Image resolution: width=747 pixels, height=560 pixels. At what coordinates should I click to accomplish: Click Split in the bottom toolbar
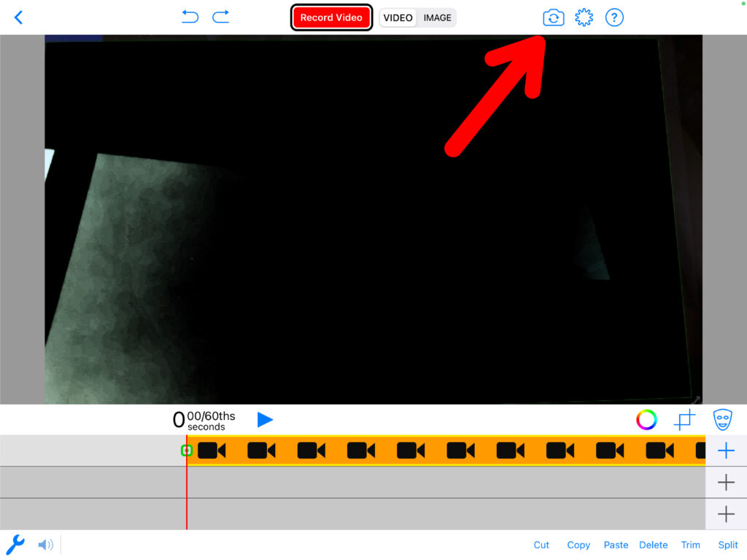point(728,545)
